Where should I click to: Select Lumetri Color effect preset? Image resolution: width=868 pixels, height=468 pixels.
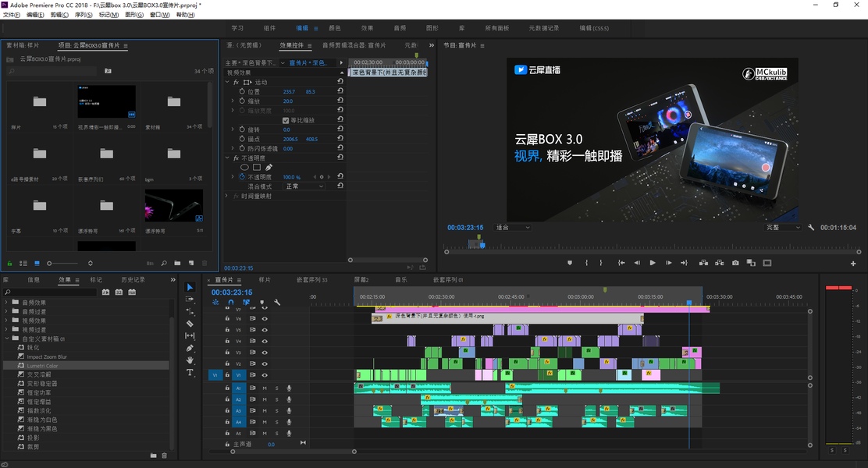[43, 366]
